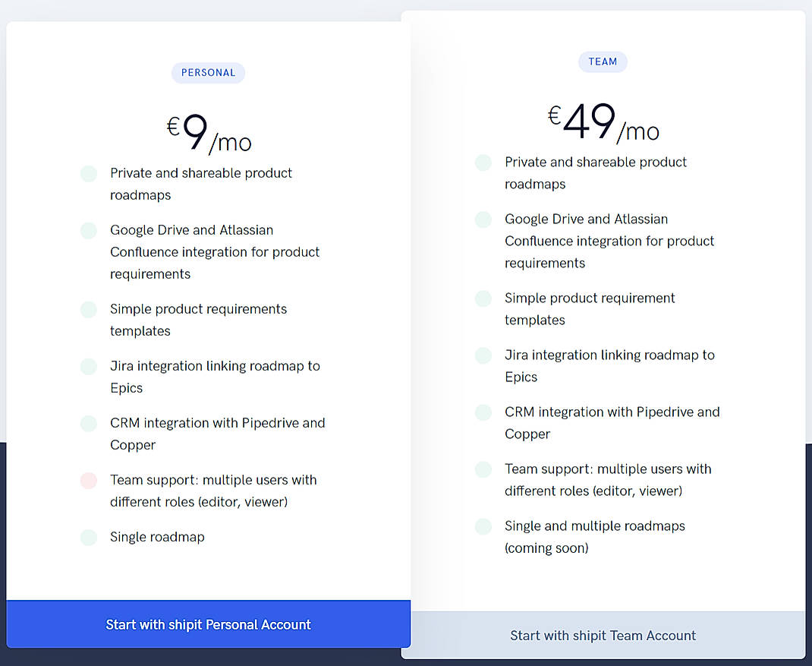The image size is (812, 666).
Task: Click the green bullet beside 'Single roadmap'
Action: tap(88, 537)
